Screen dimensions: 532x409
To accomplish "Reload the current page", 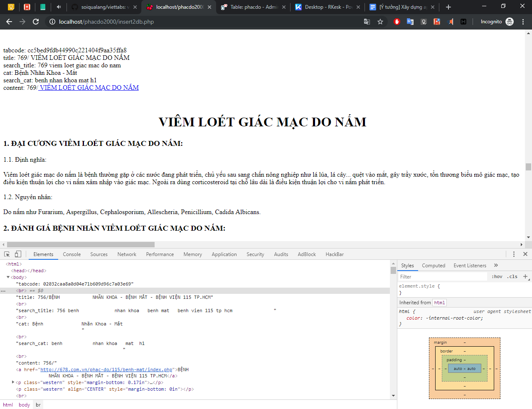I will pos(36,22).
